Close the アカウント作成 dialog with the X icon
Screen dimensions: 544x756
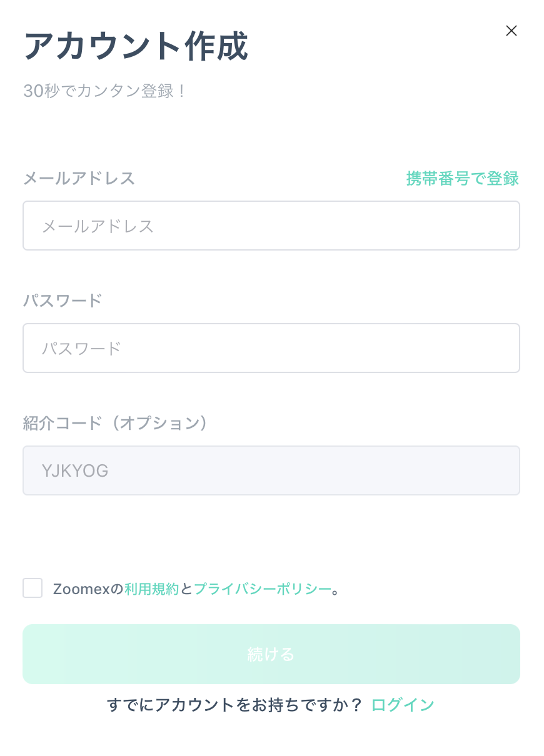pyautogui.click(x=511, y=31)
